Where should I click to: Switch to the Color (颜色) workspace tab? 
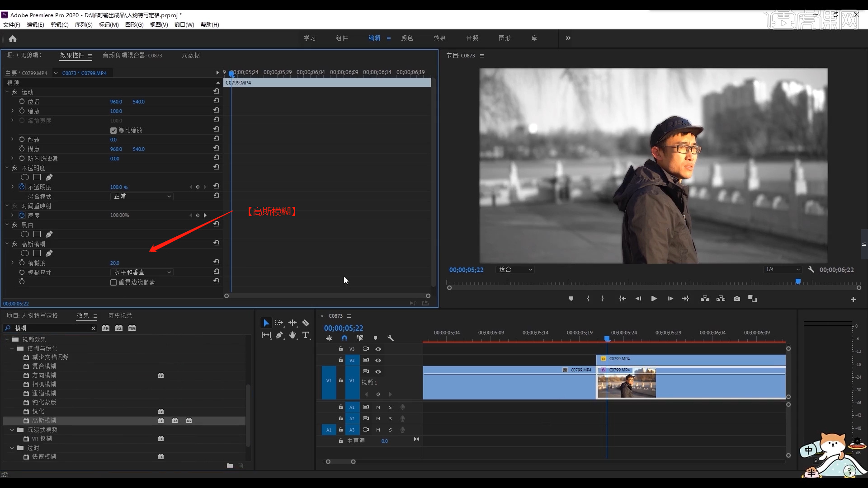(407, 38)
